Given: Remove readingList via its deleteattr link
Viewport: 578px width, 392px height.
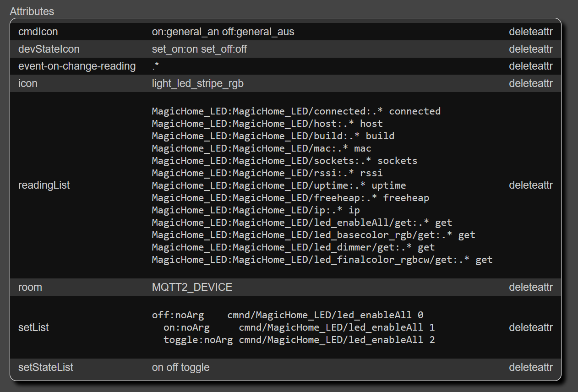Looking at the screenshot, I should 531,185.
